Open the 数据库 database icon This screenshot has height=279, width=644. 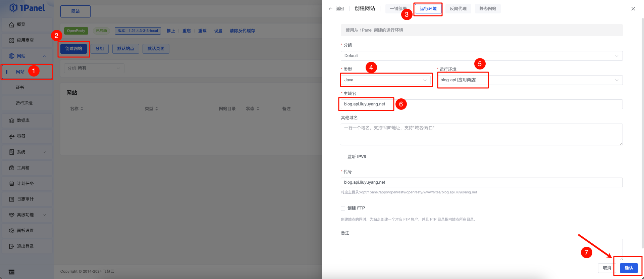pos(12,121)
